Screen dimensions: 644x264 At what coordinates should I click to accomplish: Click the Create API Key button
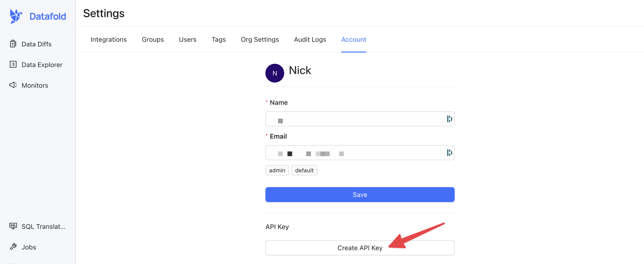point(360,248)
